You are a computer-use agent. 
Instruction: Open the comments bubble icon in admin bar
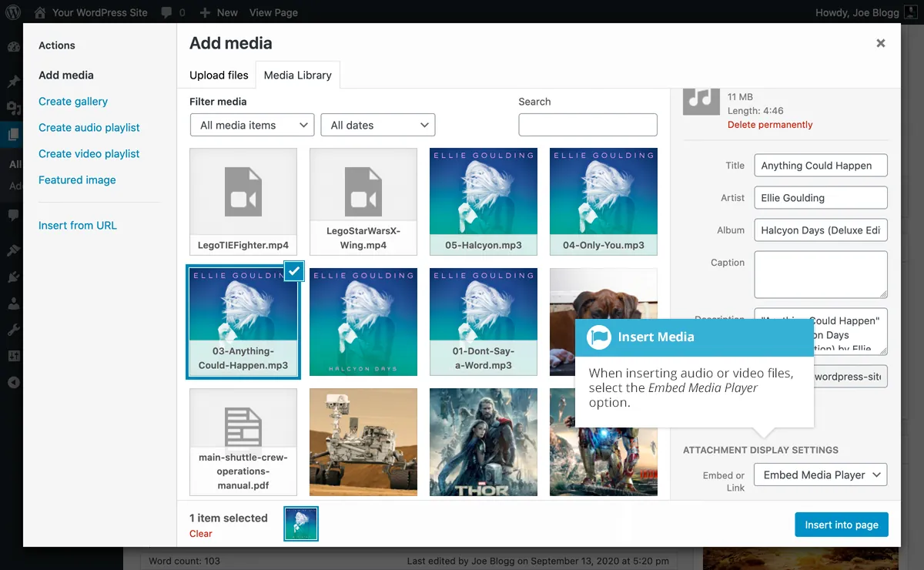[167, 12]
